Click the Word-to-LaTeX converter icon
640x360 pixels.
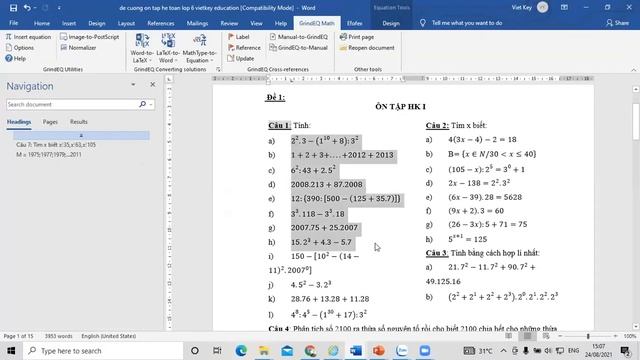tap(142, 40)
